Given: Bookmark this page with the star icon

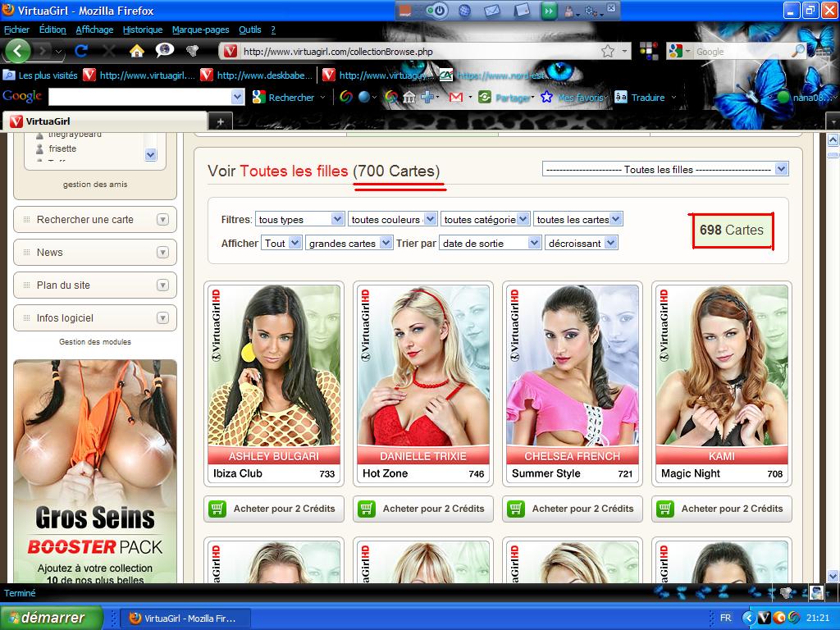Looking at the screenshot, I should [607, 52].
